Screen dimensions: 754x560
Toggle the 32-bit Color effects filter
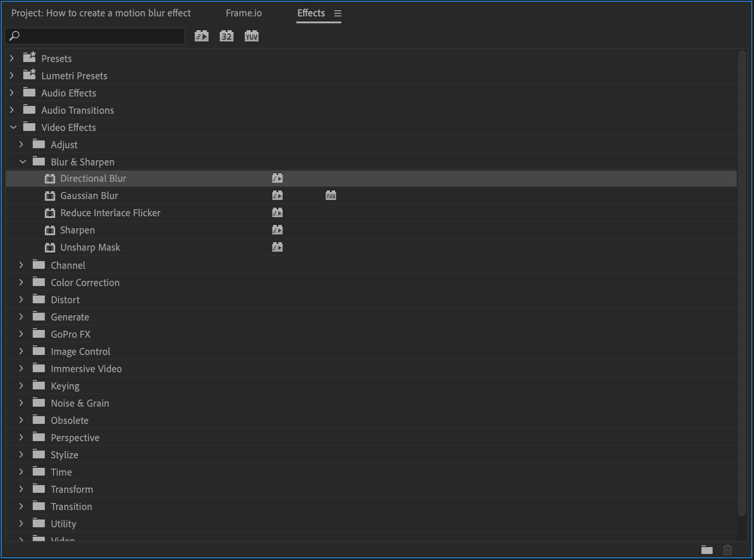[x=226, y=36]
